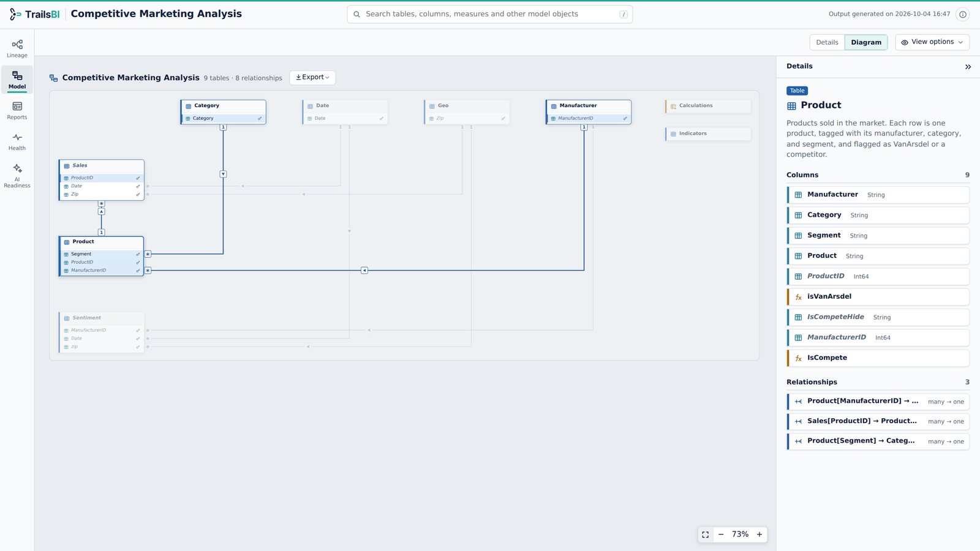The width and height of the screenshot is (980, 551).
Task: Switch to the Details tab
Action: coord(827,42)
